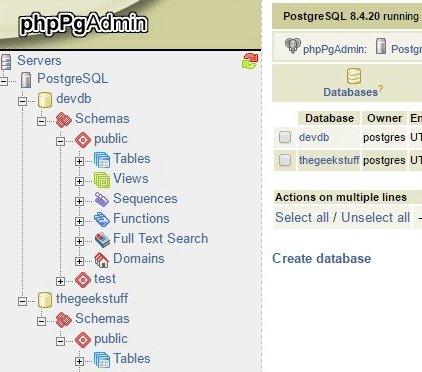422x372 pixels.
Task: Collapse the thegeekstuff database node
Action: tap(22, 301)
